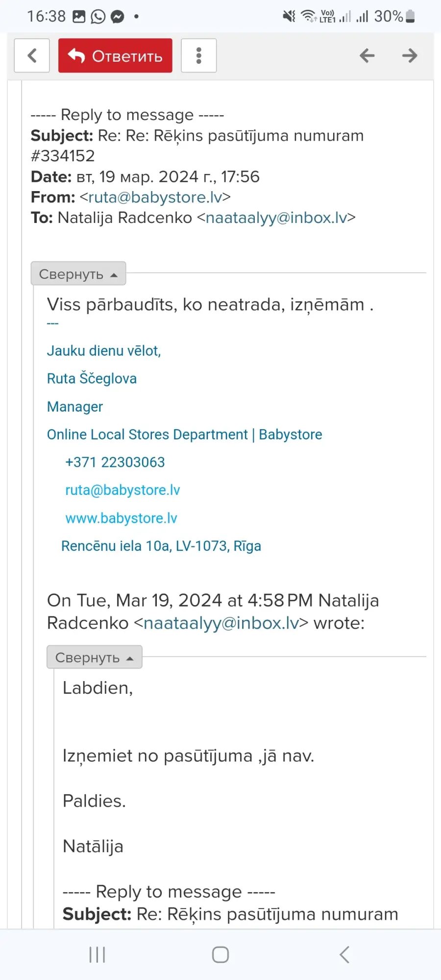Open address Rencēnu iela 10a, LV-1073, Rīga
441x980 pixels.
pos(161,546)
